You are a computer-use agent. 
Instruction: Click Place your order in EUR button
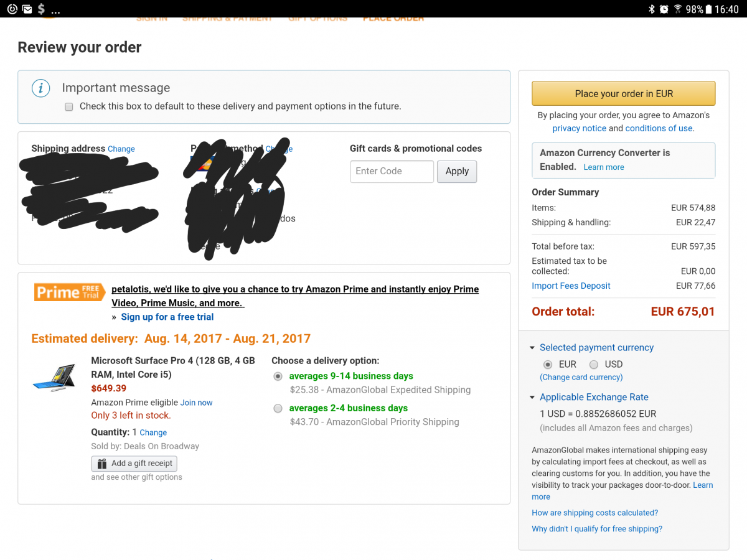click(x=624, y=93)
